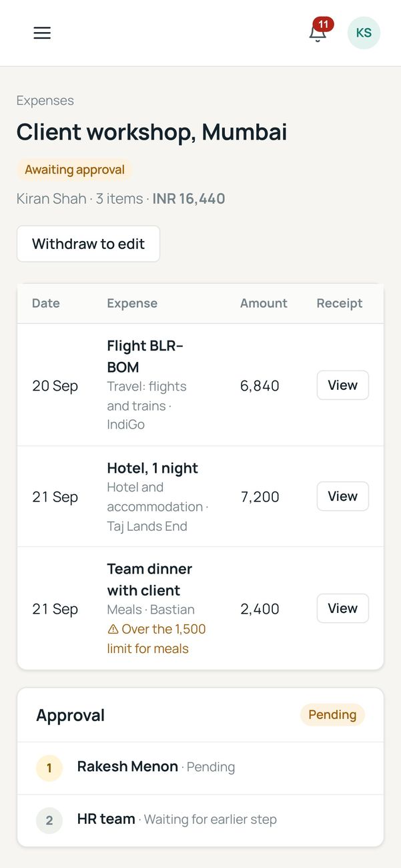This screenshot has width=401, height=868.
Task: Click the Pending badge in Approval card
Action: pos(332,715)
